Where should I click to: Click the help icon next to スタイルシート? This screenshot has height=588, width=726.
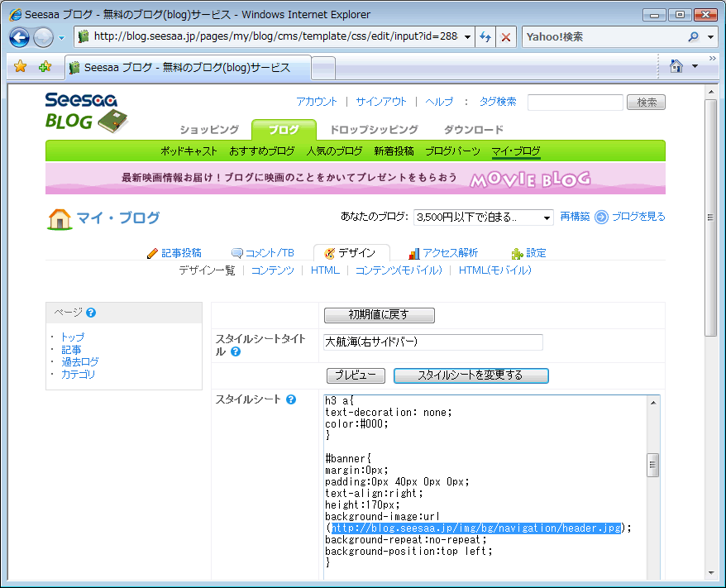point(291,400)
